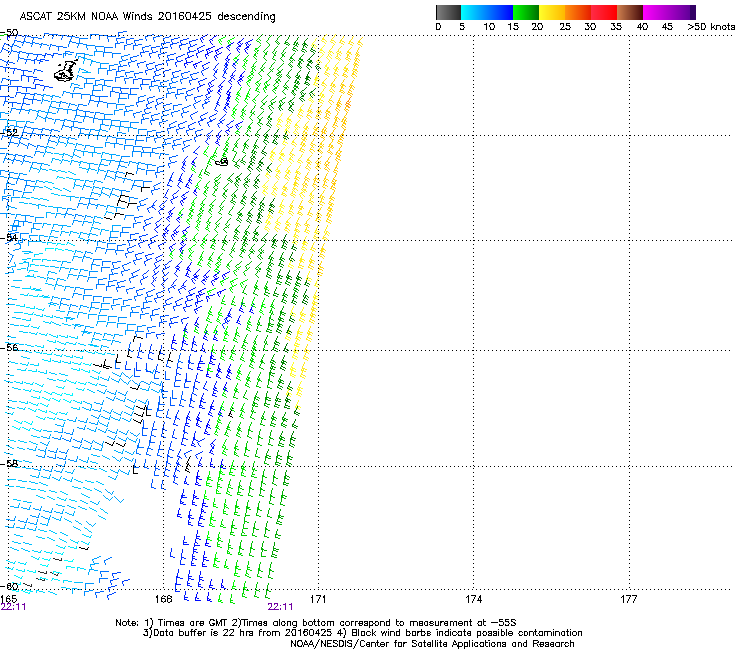Click the purple 22:11 time stamp near 171

pyautogui.click(x=280, y=607)
